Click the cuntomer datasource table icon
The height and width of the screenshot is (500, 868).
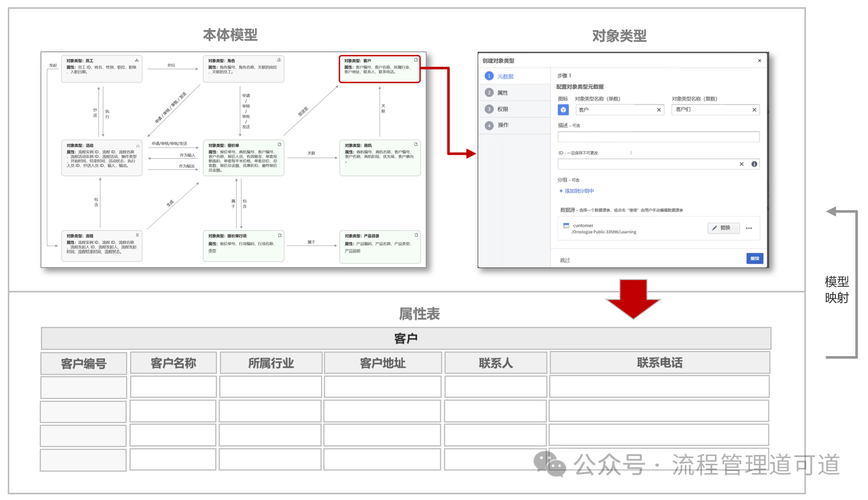coord(566,226)
